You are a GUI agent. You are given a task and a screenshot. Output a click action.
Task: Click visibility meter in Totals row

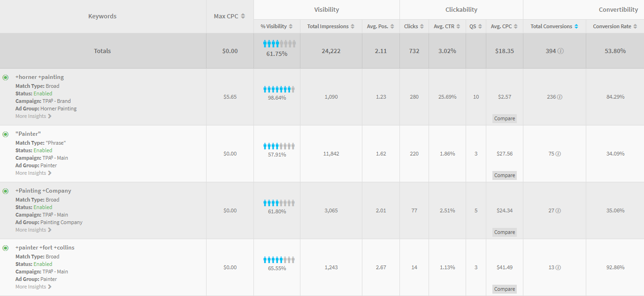click(279, 44)
